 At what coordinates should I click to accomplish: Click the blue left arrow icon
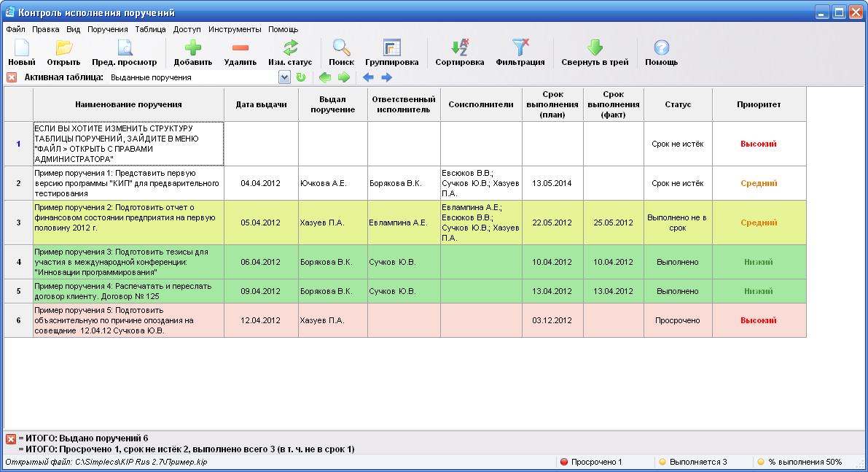[368, 77]
